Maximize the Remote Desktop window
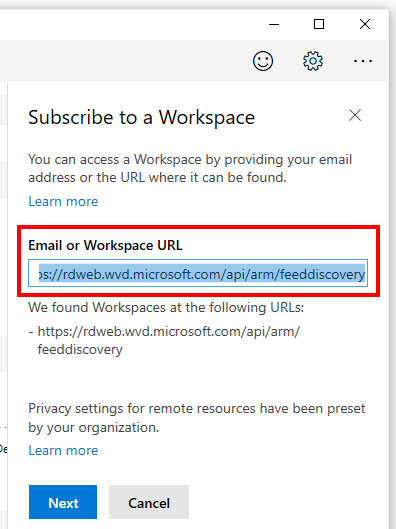 (319, 24)
